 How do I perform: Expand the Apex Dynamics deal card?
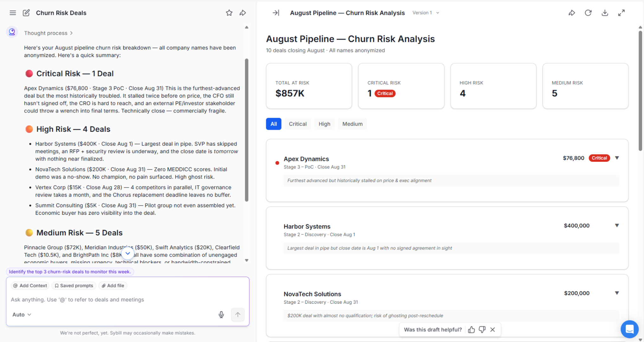click(617, 158)
